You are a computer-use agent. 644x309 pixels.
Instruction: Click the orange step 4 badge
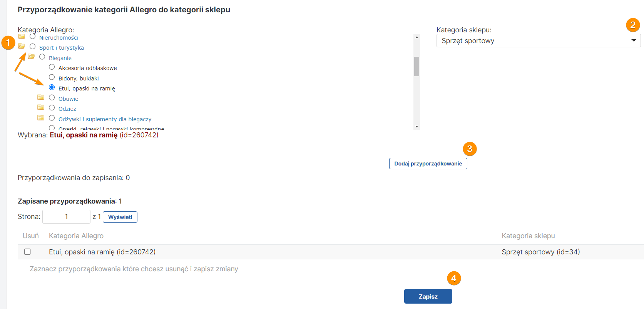(x=453, y=278)
